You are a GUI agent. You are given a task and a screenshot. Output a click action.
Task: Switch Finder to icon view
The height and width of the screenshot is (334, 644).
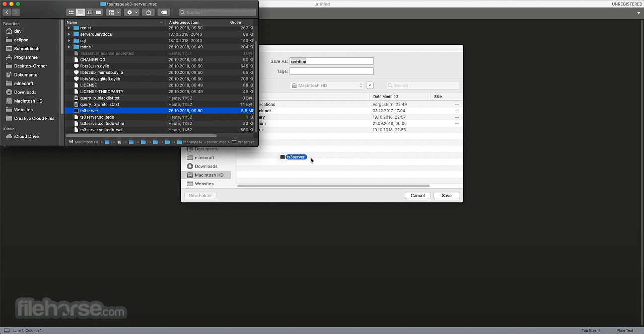point(71,12)
